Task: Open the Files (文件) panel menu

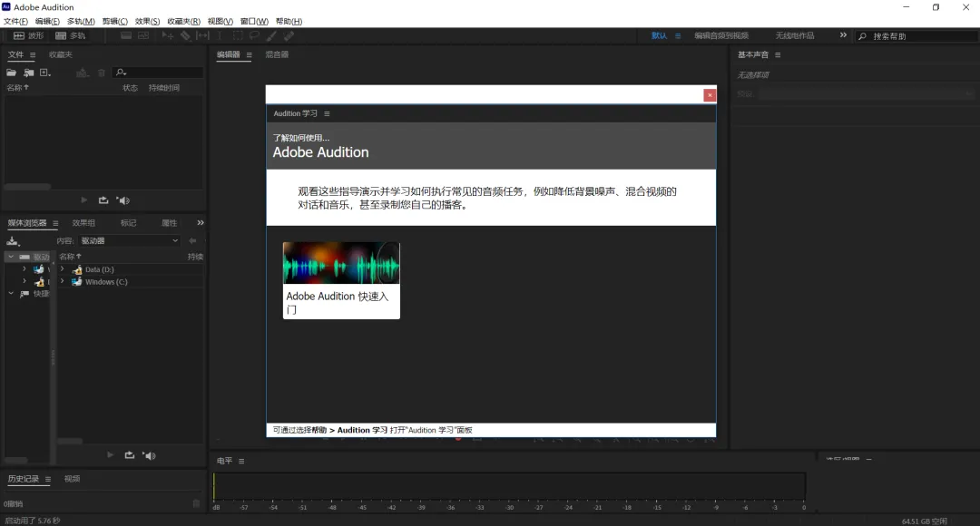Action: tap(33, 55)
